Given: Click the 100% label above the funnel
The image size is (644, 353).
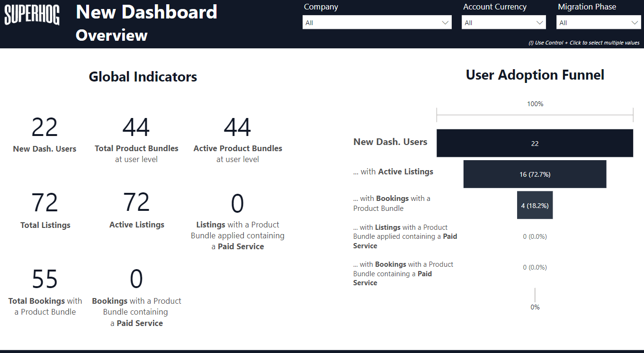Looking at the screenshot, I should pyautogui.click(x=535, y=104).
